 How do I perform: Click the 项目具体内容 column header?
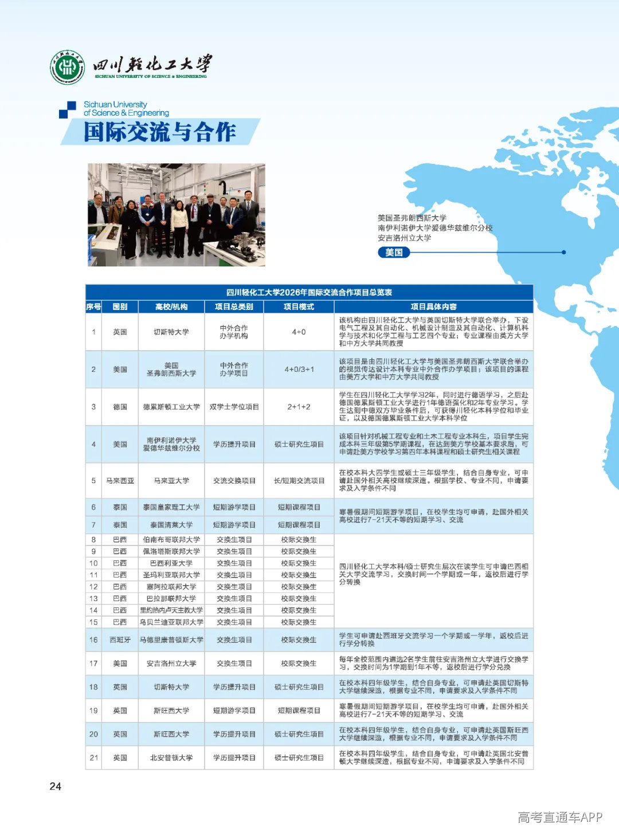click(x=433, y=307)
